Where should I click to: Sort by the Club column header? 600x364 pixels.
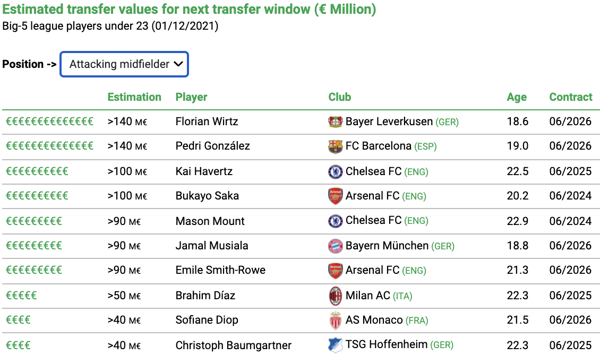(340, 97)
